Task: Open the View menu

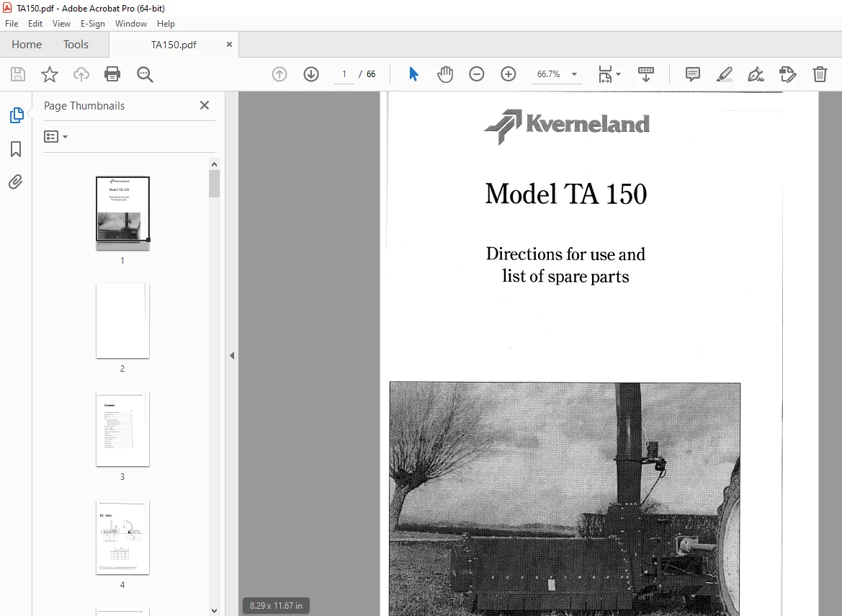Action: click(61, 24)
